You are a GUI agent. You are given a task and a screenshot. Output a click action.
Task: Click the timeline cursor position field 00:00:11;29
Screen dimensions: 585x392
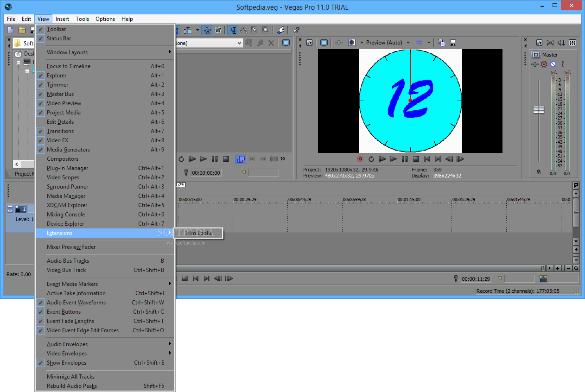(476, 278)
